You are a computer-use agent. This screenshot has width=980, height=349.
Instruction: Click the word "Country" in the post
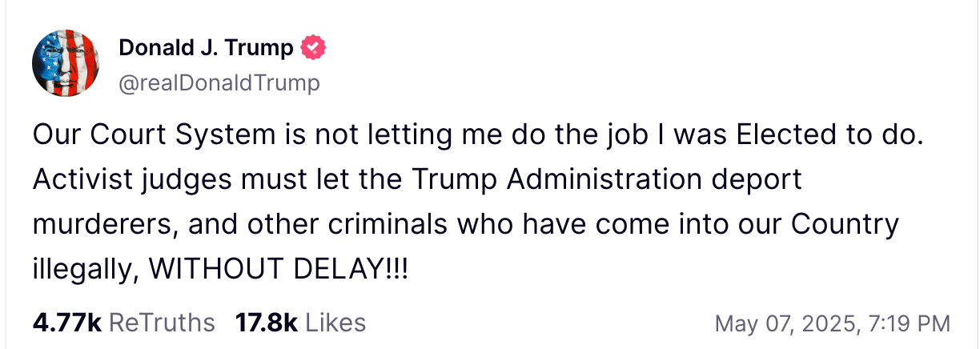pyautogui.click(x=845, y=224)
